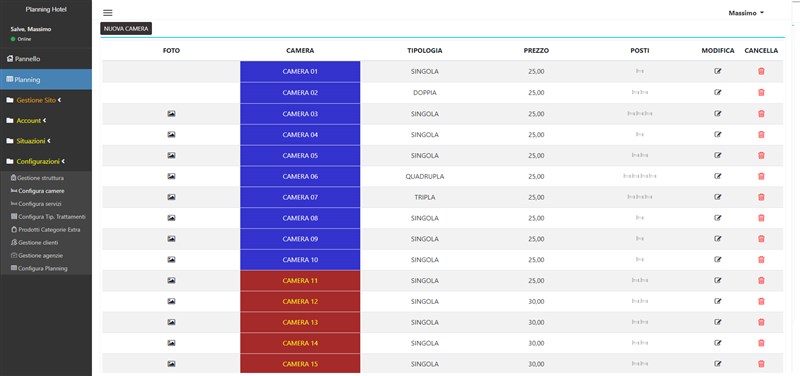
Task: Delete CAMERA 03 using the trash icon
Action: [x=761, y=114]
